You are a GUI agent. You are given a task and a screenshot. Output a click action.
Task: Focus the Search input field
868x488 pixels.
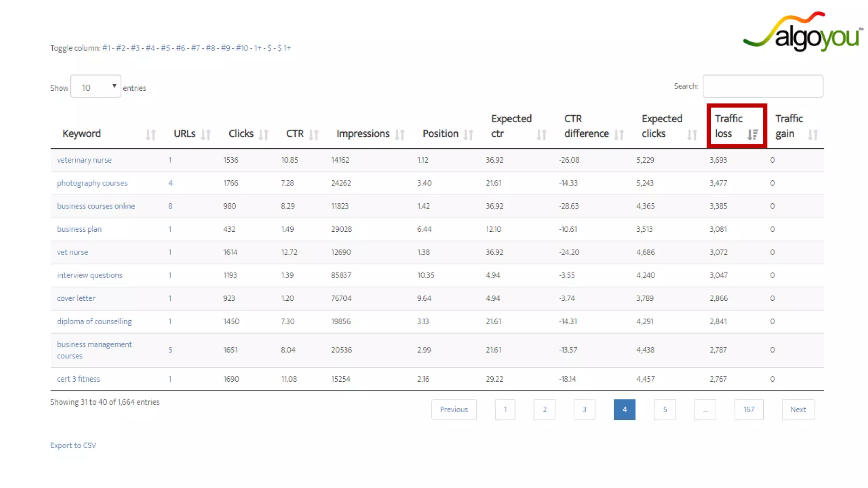(x=762, y=86)
